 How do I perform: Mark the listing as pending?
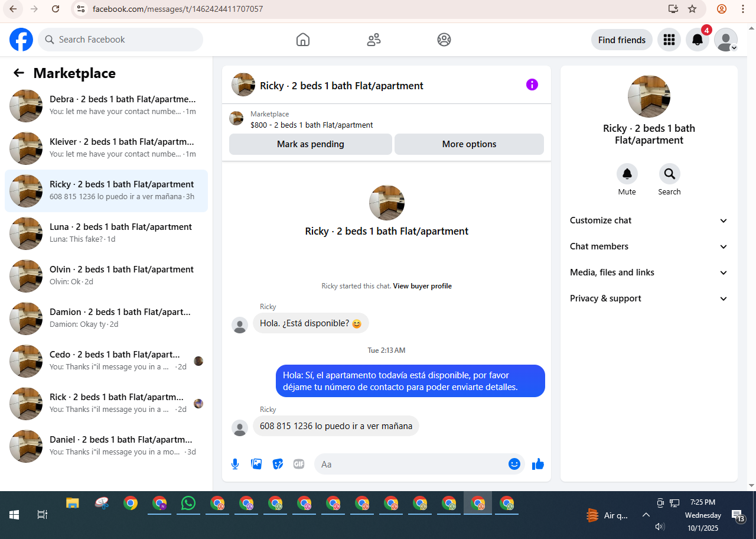pos(311,144)
